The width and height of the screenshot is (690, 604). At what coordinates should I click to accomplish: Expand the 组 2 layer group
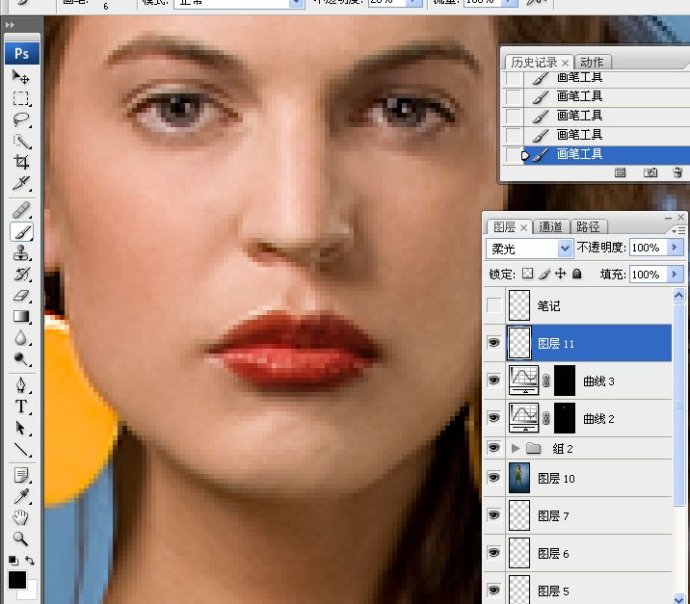point(515,448)
